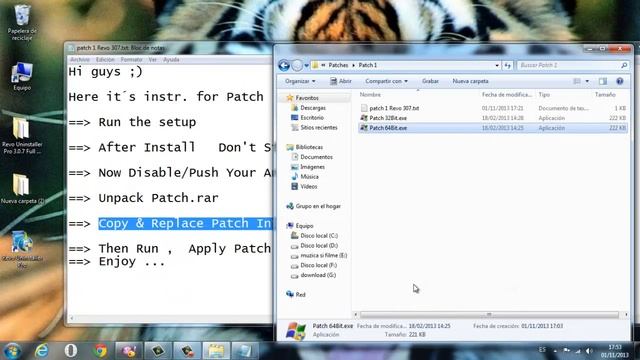The width and height of the screenshot is (640, 360).
Task: Open the Archivo menu in Notepad
Action: (x=80, y=60)
